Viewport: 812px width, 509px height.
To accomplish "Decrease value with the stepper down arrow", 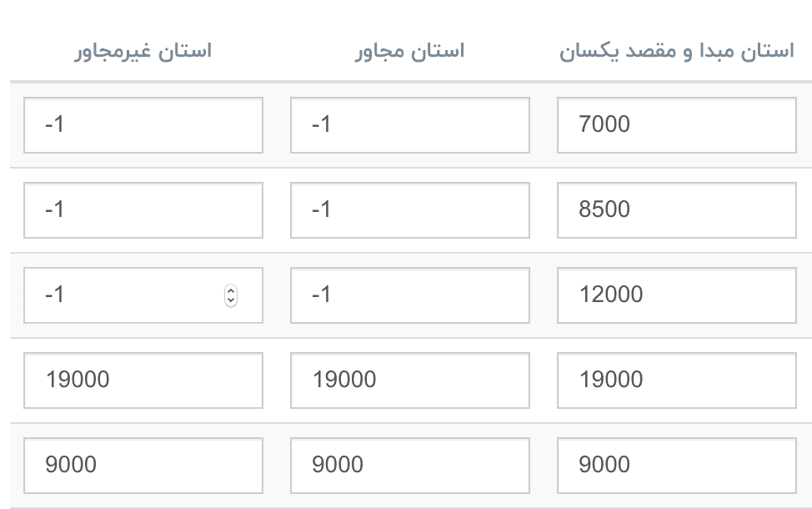I will 231,300.
